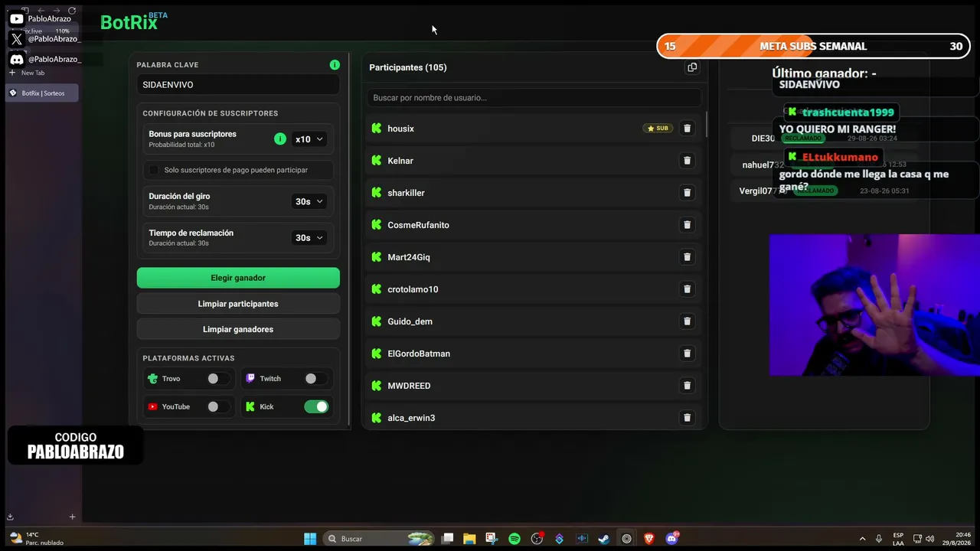Click the browser forward arrow

click(x=56, y=11)
